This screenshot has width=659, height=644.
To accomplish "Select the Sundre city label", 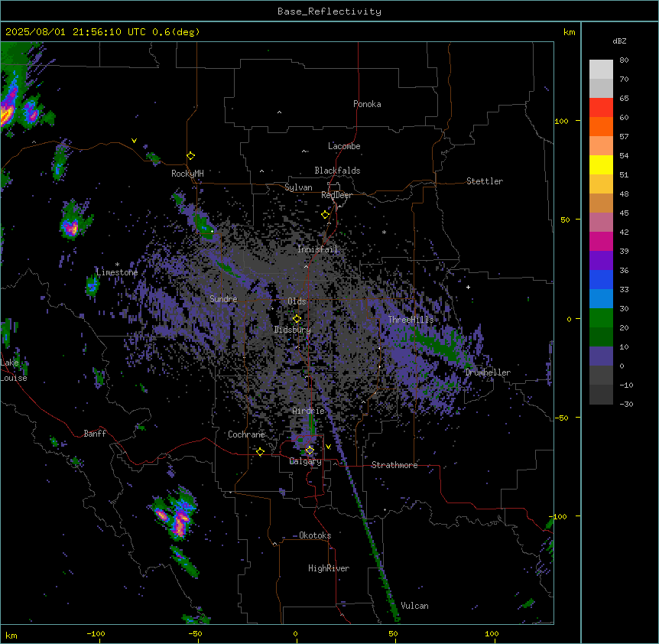I will pyautogui.click(x=223, y=299).
